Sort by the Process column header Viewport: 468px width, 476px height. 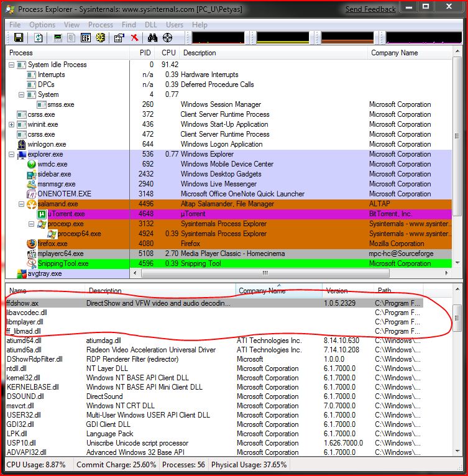click(68, 53)
